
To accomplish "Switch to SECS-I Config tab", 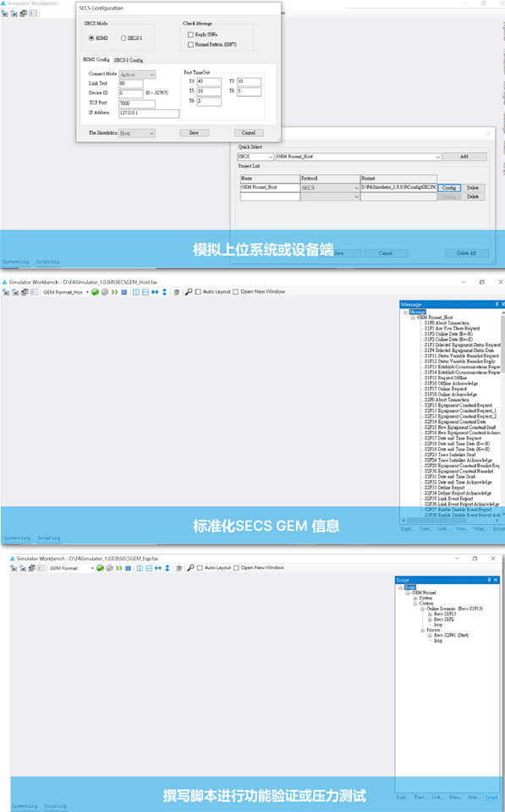I will coord(129,60).
